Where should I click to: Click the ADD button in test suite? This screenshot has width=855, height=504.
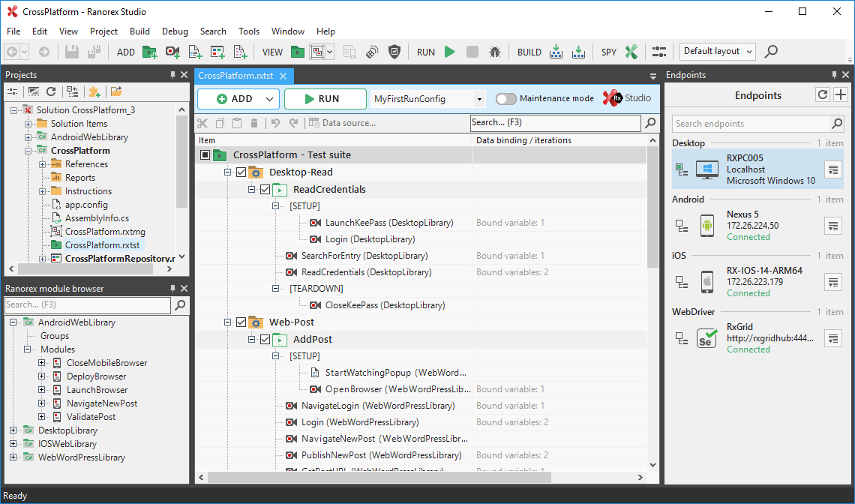click(x=238, y=99)
